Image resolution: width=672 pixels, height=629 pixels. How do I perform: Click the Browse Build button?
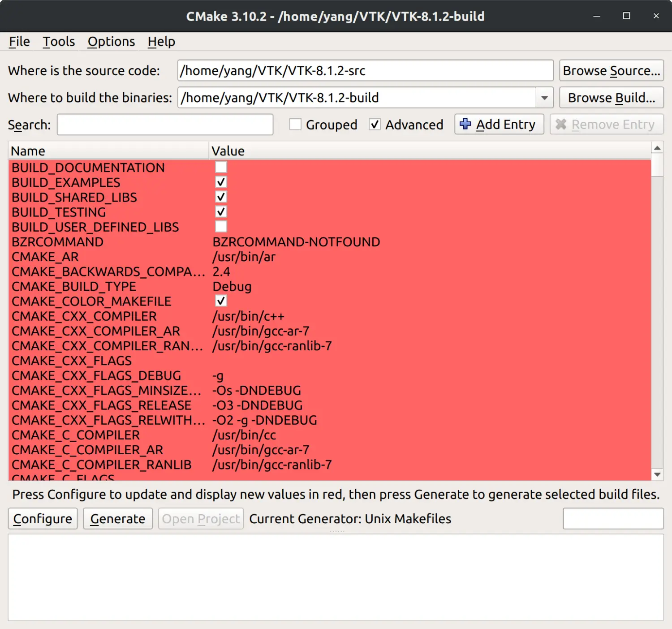click(612, 98)
